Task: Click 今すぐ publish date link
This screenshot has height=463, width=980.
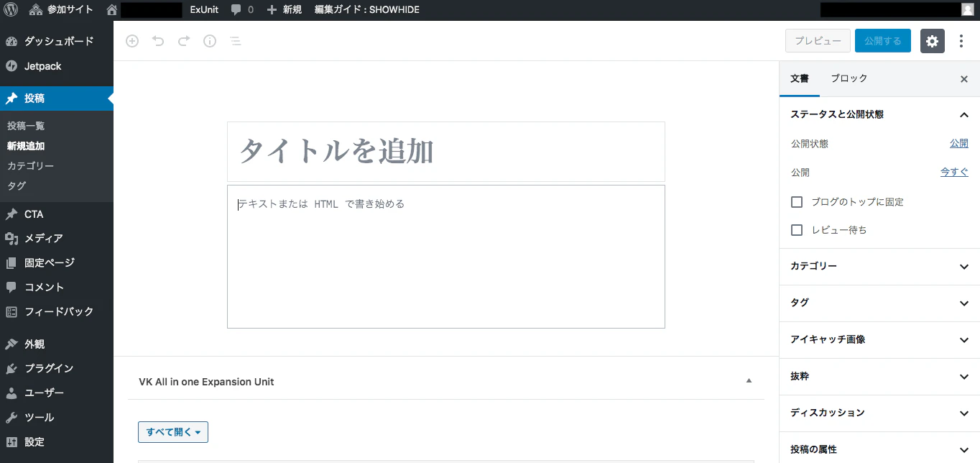Action: [954, 173]
